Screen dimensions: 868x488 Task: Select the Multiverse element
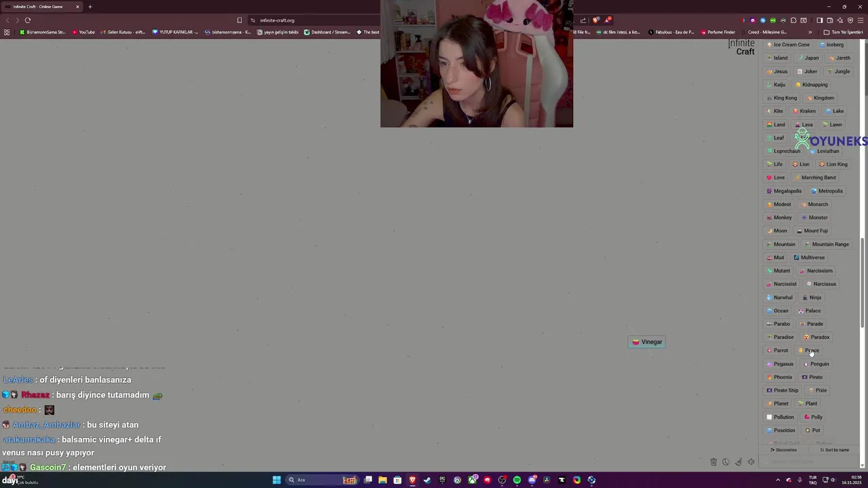[809, 258]
